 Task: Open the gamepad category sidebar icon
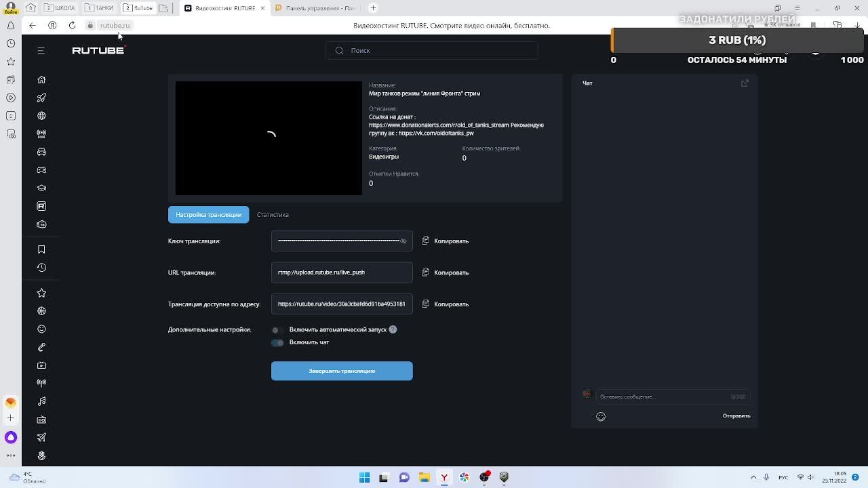[x=41, y=170]
